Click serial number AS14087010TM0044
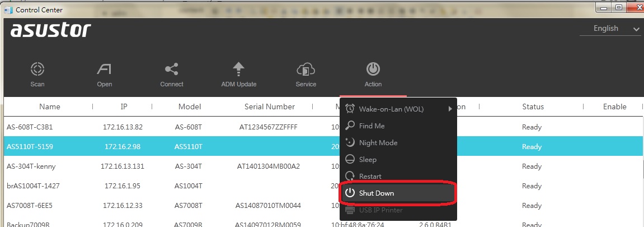The width and height of the screenshot is (644, 227). (268, 205)
